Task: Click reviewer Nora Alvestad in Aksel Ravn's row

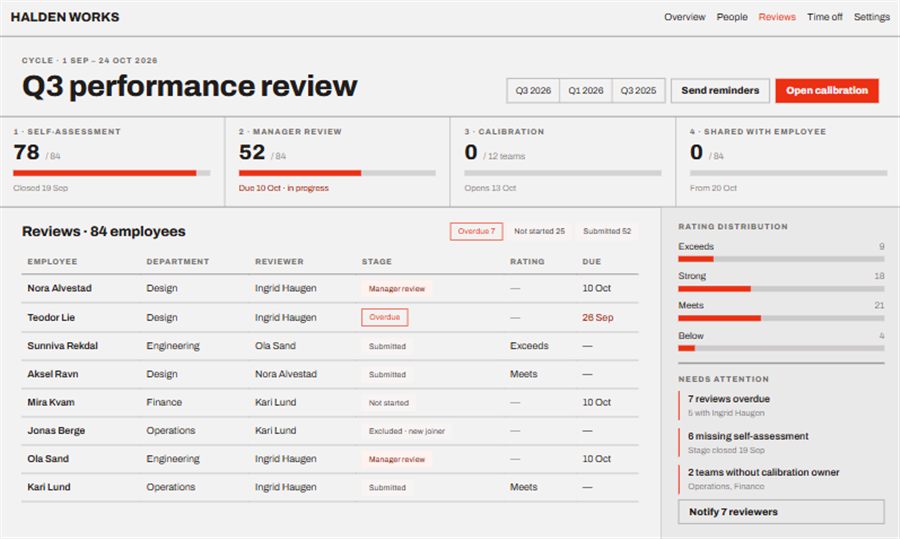Action: coord(286,374)
